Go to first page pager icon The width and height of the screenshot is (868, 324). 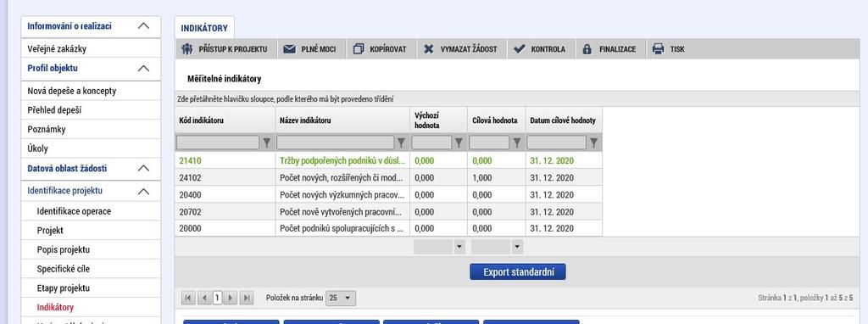tap(188, 298)
